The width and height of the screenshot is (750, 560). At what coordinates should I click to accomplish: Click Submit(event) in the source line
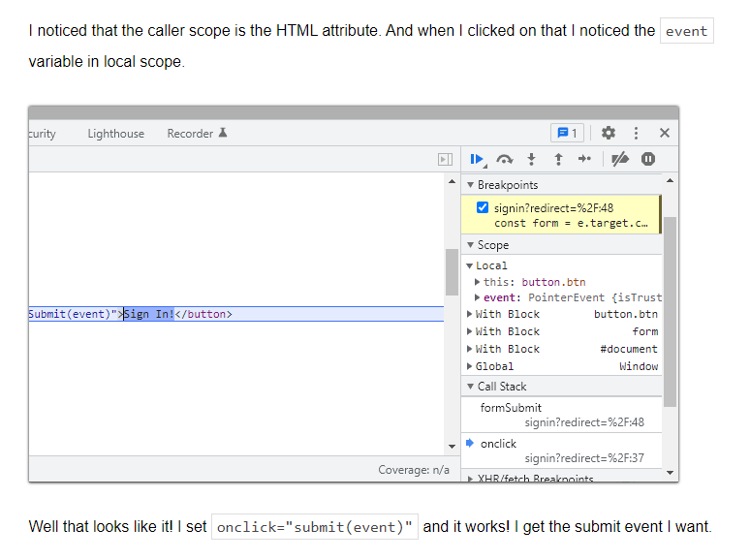(x=70, y=314)
